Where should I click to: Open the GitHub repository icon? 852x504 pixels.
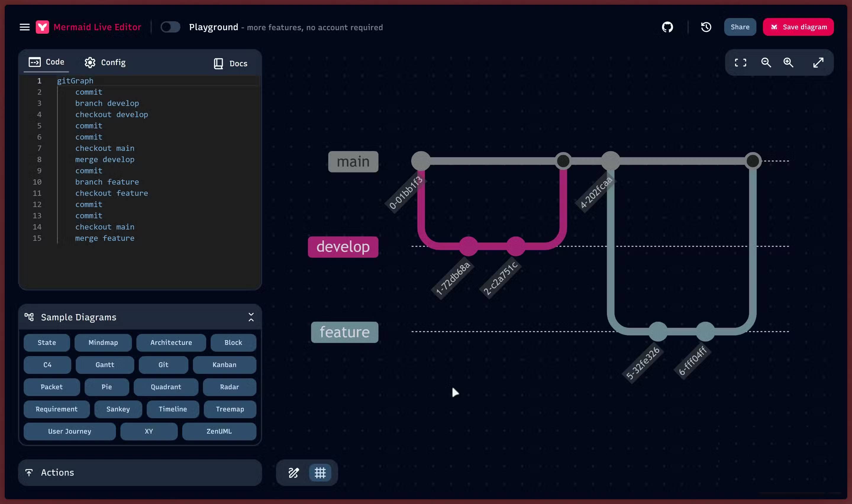click(667, 27)
